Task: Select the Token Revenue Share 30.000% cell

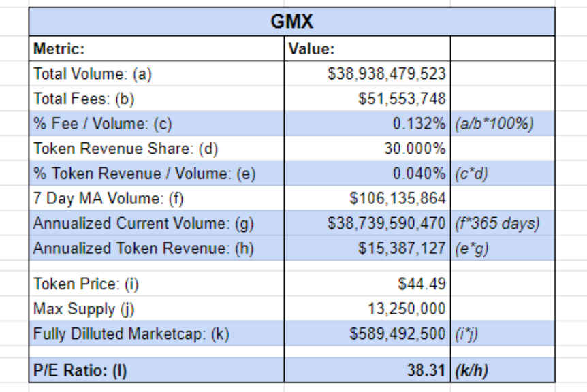Action: tap(414, 148)
